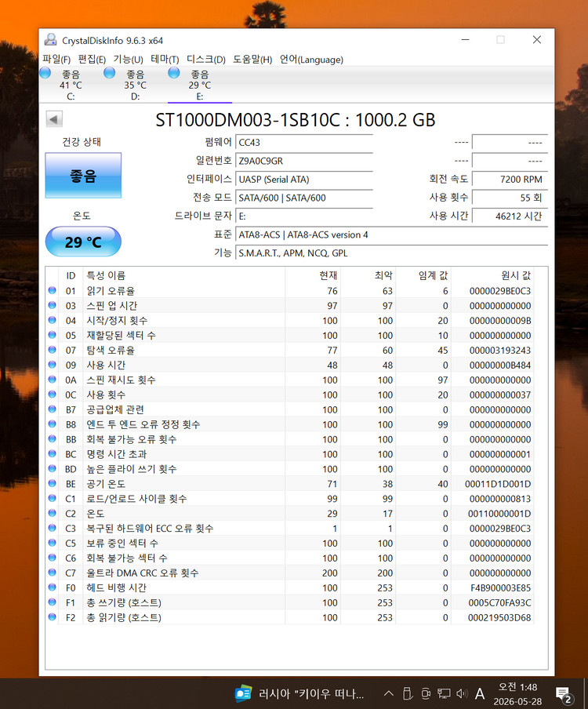Open the 도움말(H) menu
This screenshot has width=588, height=709.
point(252,60)
